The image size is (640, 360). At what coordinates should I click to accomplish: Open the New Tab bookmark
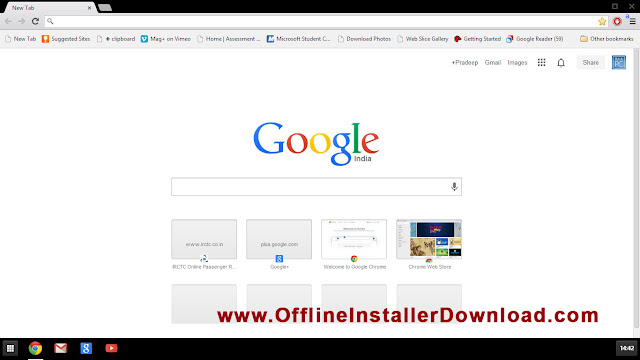[x=20, y=39]
